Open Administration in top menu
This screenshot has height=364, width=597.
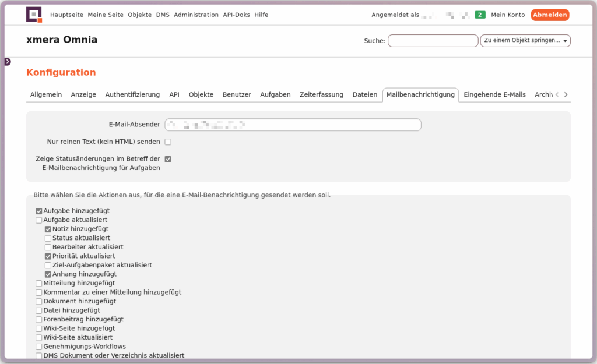pyautogui.click(x=196, y=15)
